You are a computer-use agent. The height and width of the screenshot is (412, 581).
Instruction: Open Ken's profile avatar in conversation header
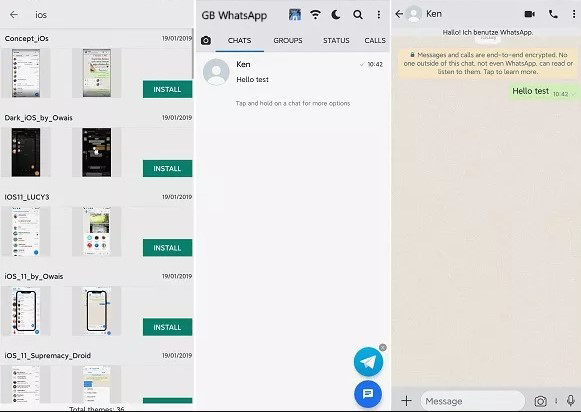(x=414, y=14)
